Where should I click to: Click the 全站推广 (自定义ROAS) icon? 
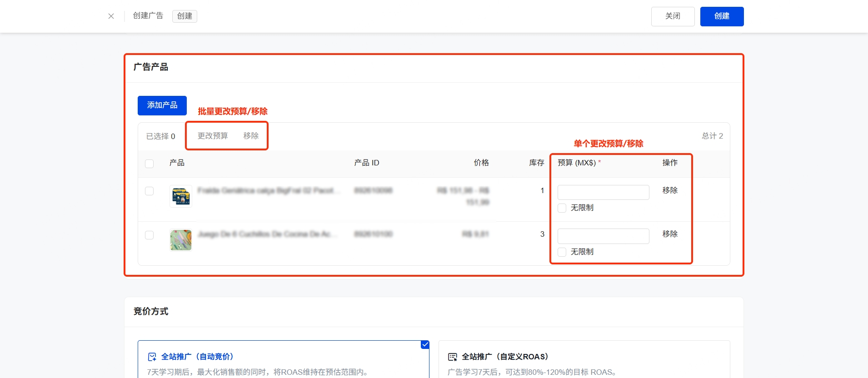452,357
